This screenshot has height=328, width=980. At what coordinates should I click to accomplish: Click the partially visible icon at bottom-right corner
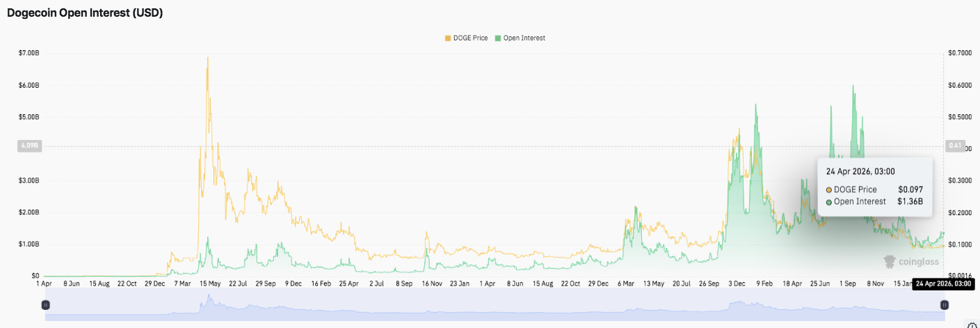click(972, 325)
